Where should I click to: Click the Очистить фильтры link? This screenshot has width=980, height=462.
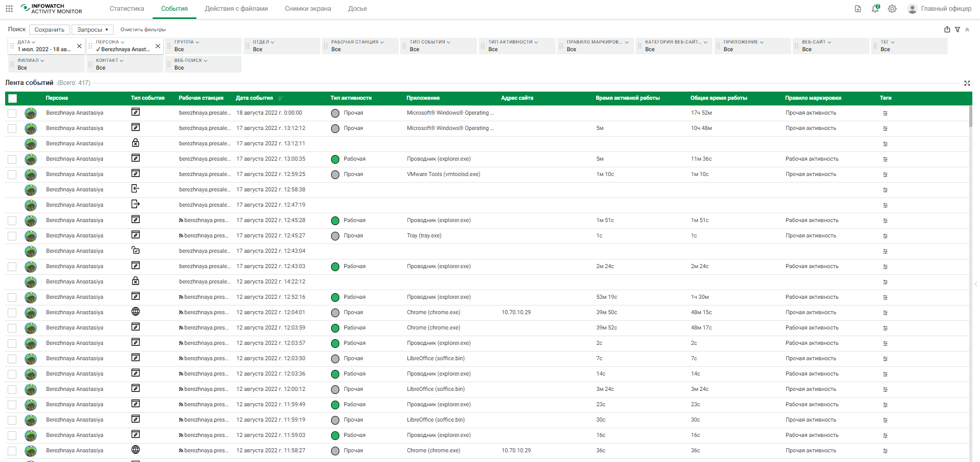(143, 30)
